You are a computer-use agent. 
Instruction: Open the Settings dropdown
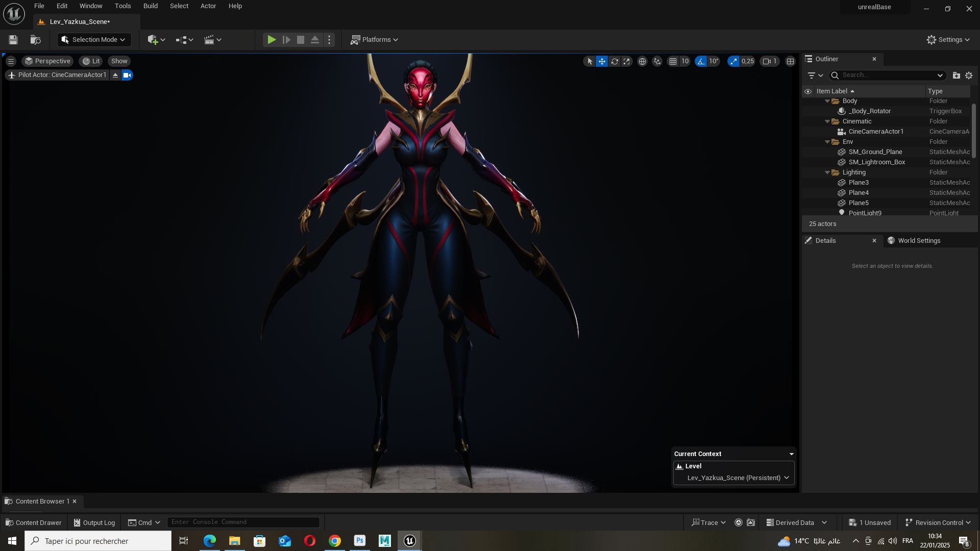tap(948, 40)
